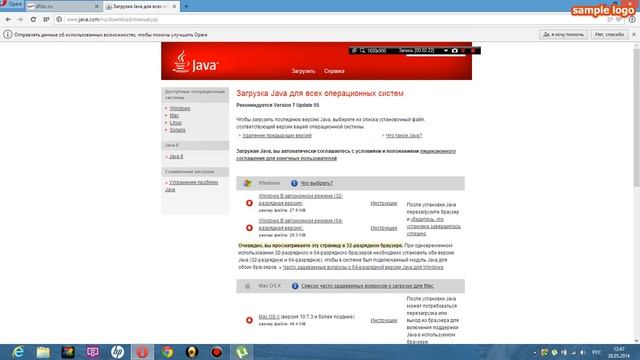
Task: Click the site info globe in address bar
Action: pos(59,19)
